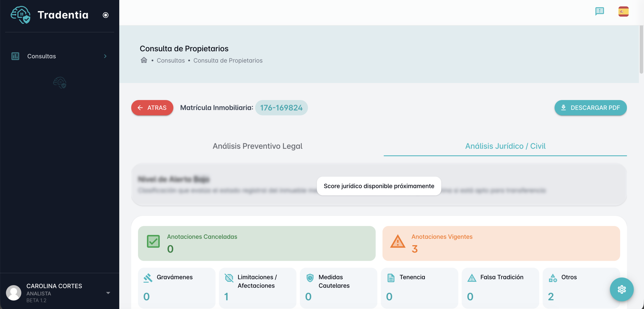Click the Spanish flag language selector

(x=623, y=12)
